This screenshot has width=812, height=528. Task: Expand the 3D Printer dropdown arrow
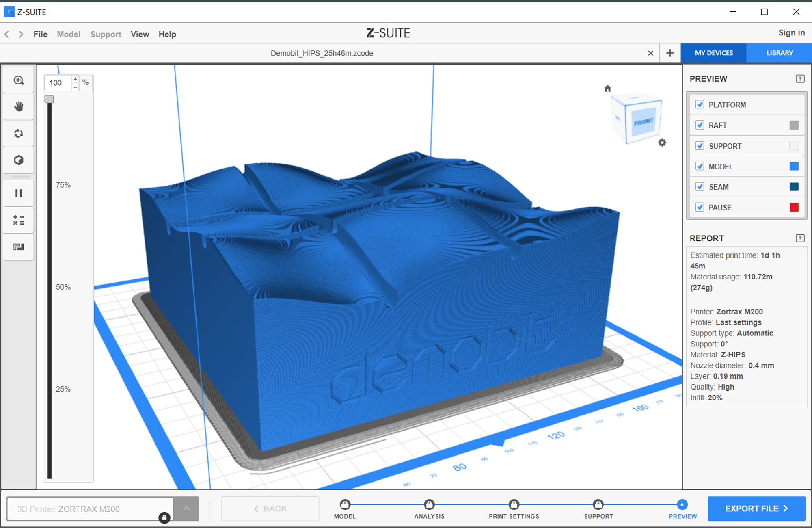pos(186,509)
